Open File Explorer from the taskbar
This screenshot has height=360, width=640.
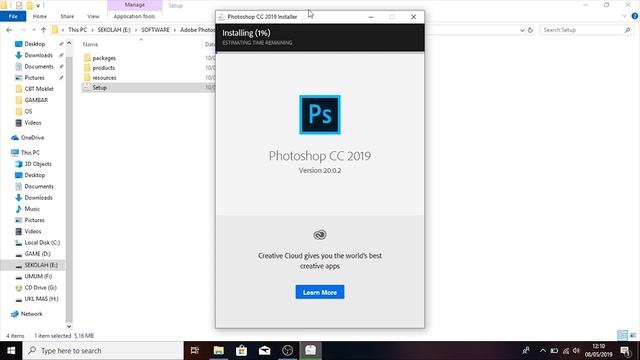point(218,351)
